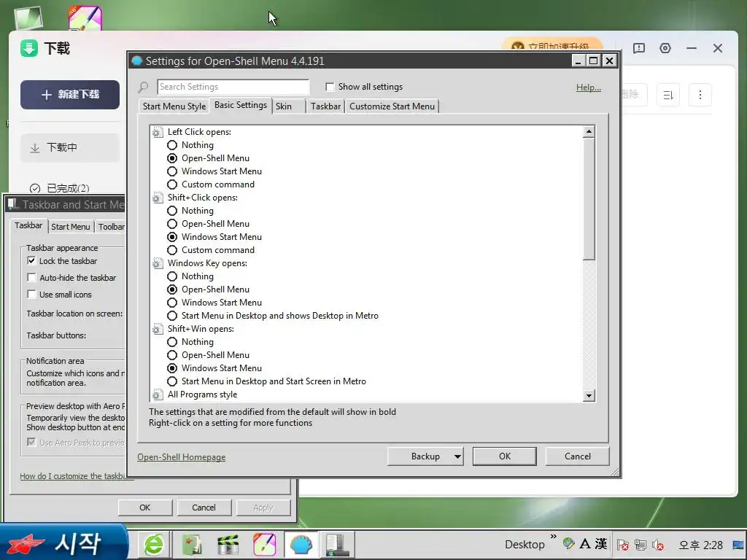Click the network tray icon
This screenshot has height=560, width=747.
click(x=640, y=544)
